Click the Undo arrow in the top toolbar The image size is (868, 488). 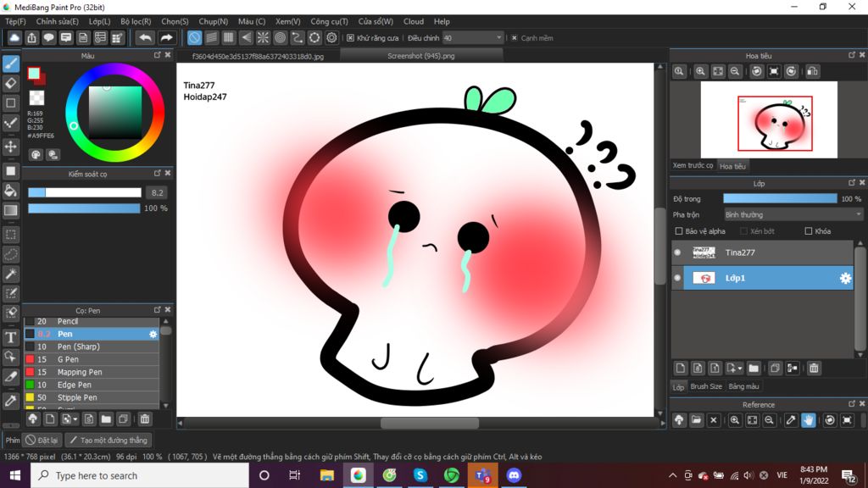pos(145,37)
